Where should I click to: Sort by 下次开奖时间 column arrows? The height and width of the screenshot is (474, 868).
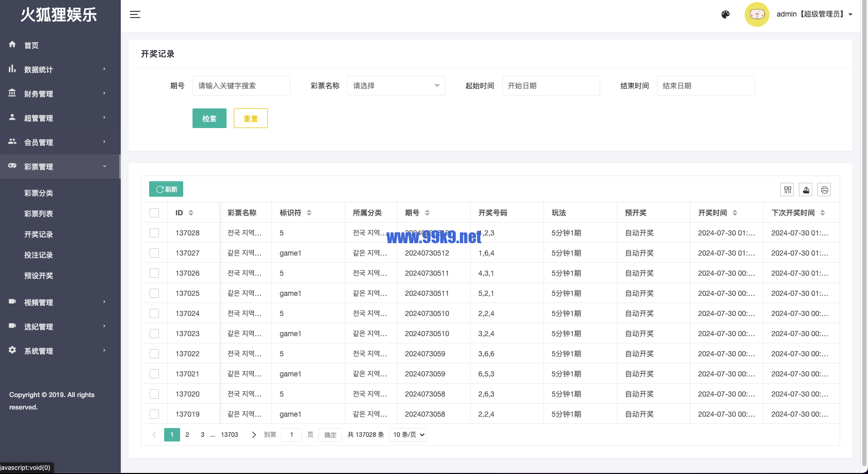click(823, 213)
